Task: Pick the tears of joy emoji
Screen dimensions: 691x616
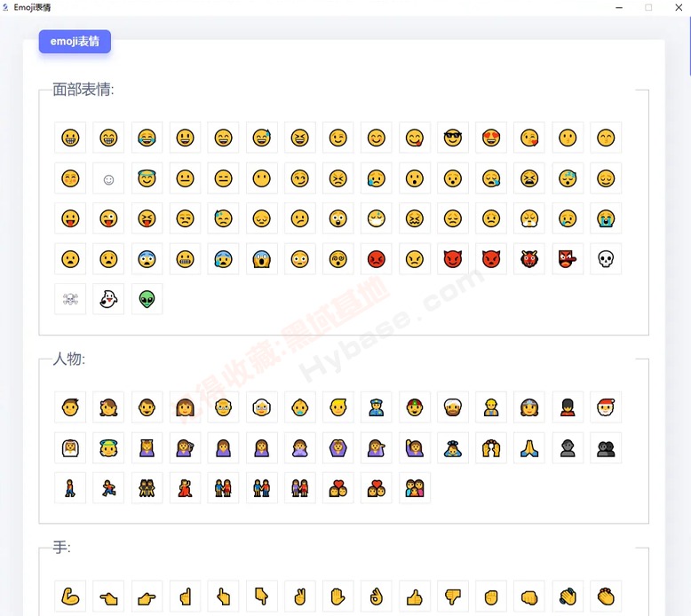Action: [147, 138]
